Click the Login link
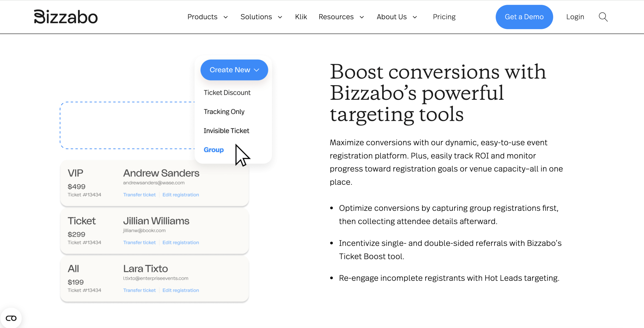This screenshot has width=644, height=328. (x=575, y=17)
